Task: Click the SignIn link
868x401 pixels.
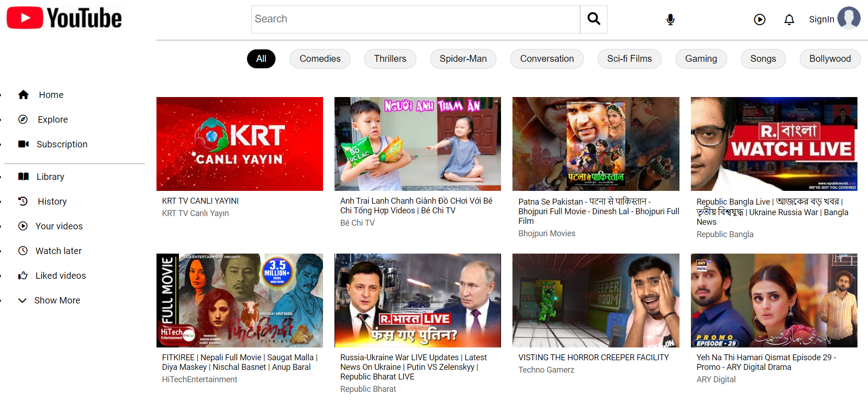Action: pyautogui.click(x=821, y=19)
